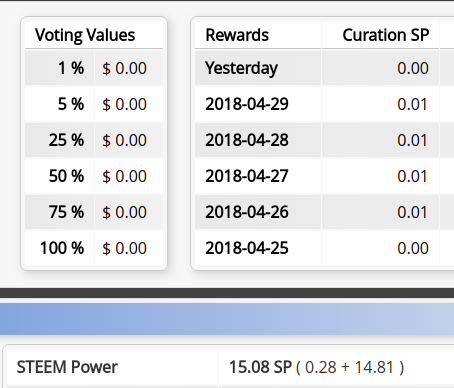This screenshot has height=388, width=454.
Task: Click the 25 % voting value amount
Action: tap(124, 140)
